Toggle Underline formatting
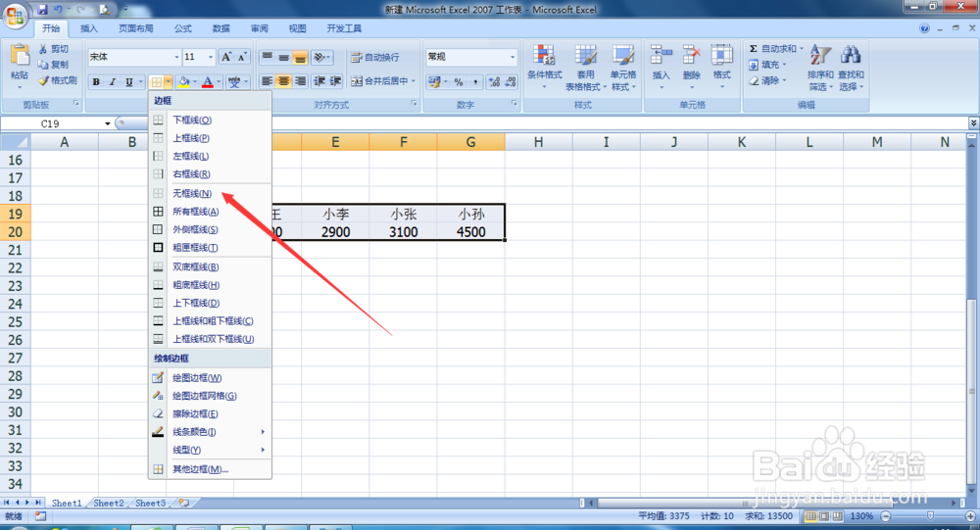The height and width of the screenshot is (530, 980). point(128,82)
